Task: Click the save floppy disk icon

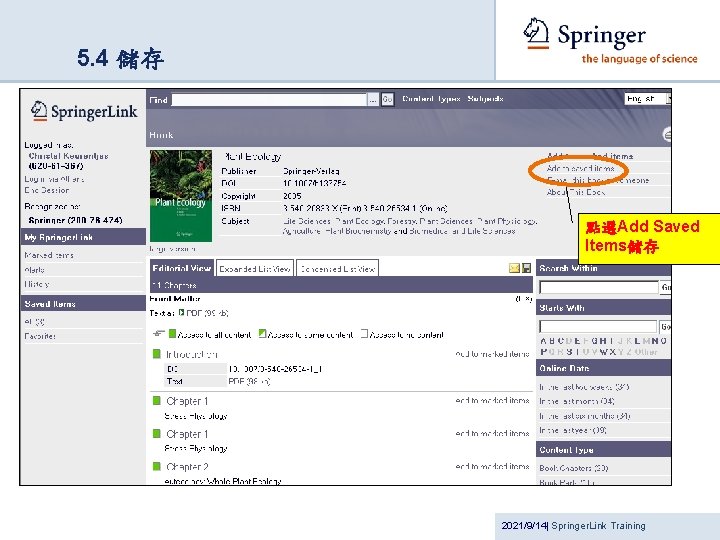Action: pyautogui.click(x=526, y=268)
